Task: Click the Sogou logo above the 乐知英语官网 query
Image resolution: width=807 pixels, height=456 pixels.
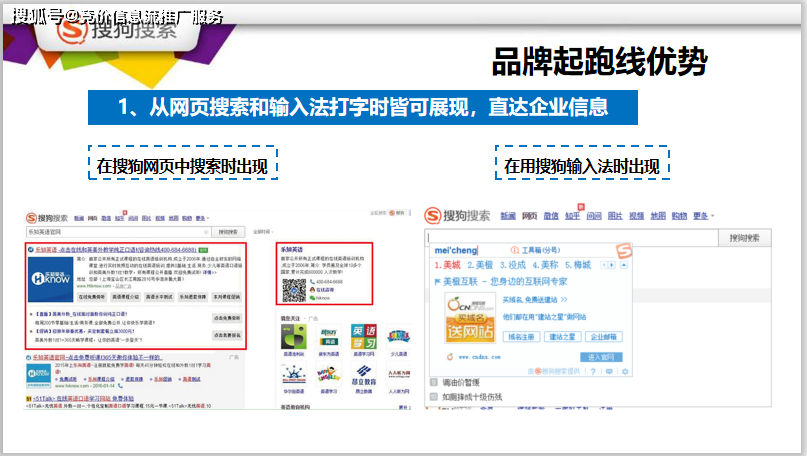Action: coord(47,218)
